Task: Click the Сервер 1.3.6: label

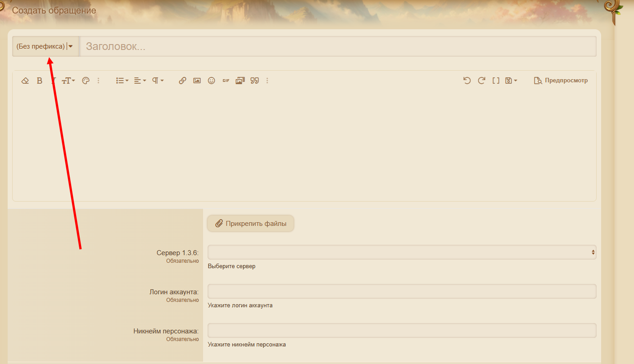Action: point(177,253)
